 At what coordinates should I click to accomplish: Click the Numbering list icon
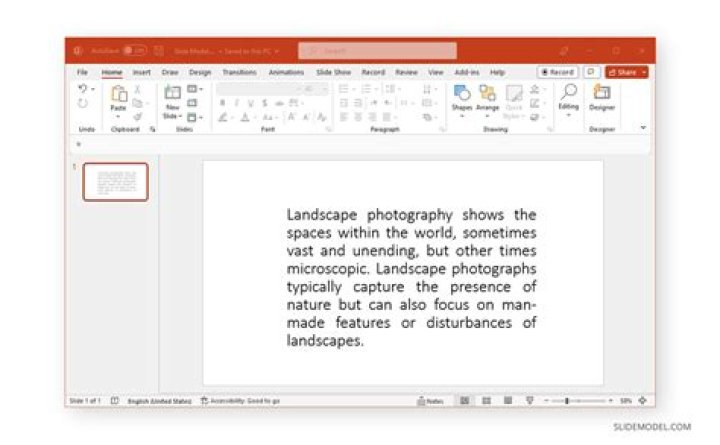click(366, 89)
